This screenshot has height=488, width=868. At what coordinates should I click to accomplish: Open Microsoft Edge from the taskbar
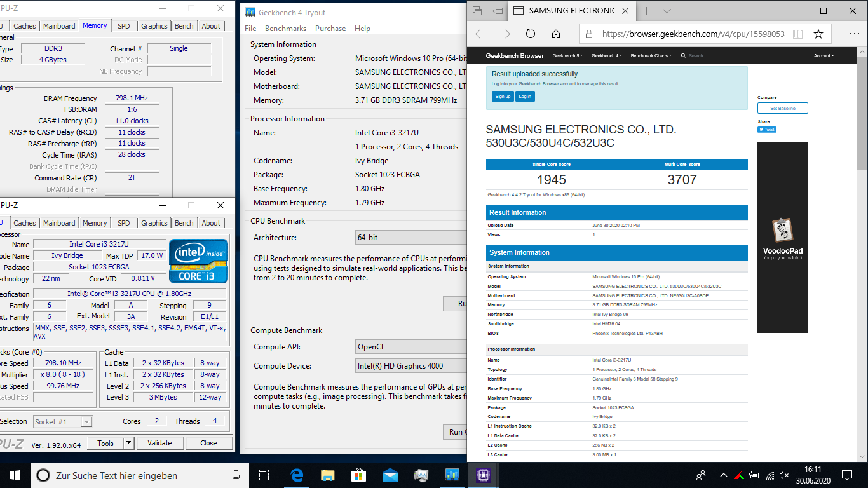point(296,475)
